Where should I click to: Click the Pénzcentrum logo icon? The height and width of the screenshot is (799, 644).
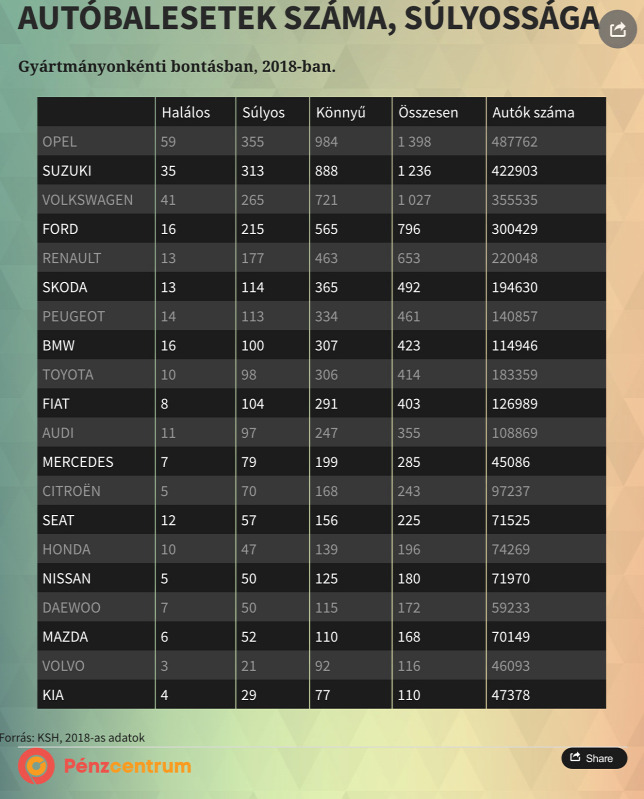point(36,766)
